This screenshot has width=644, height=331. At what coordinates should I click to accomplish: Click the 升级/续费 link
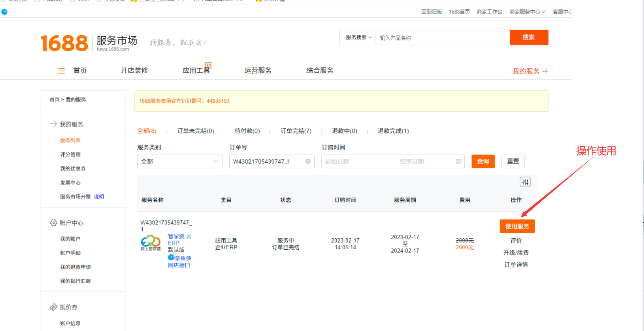pos(516,253)
